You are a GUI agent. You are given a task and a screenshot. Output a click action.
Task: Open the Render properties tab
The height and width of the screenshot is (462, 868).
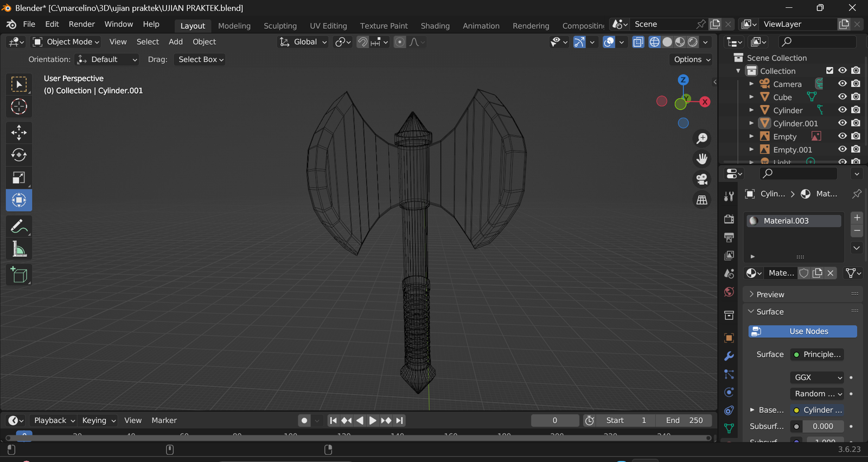[729, 219]
